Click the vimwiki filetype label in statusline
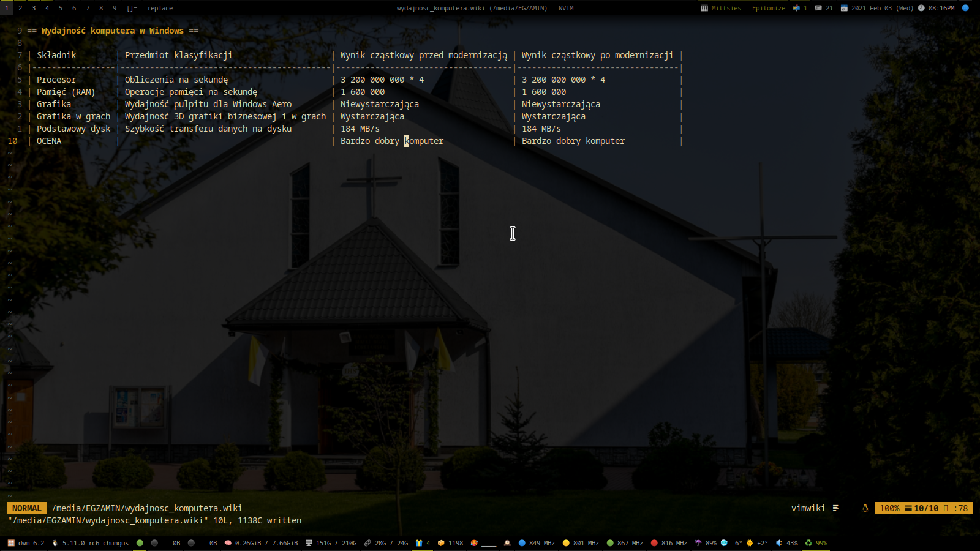980x551 pixels. coord(808,508)
